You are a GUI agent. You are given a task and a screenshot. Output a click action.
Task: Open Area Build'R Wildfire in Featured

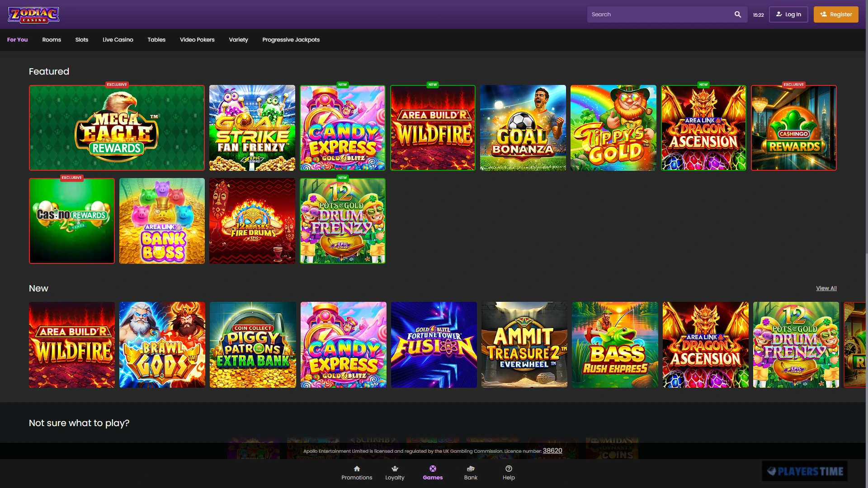(433, 128)
